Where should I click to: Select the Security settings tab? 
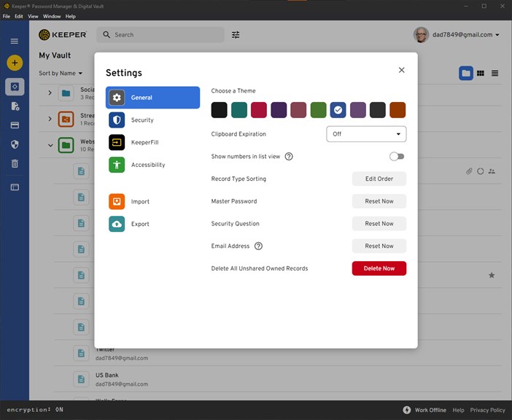152,120
